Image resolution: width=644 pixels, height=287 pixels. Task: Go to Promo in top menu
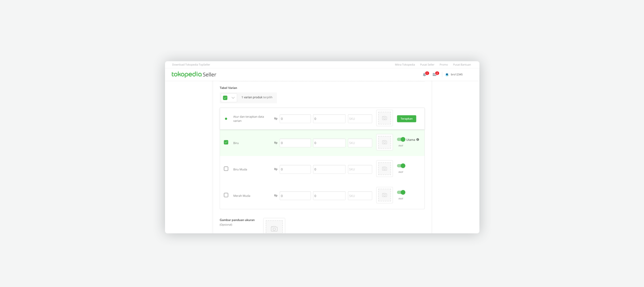click(x=443, y=65)
